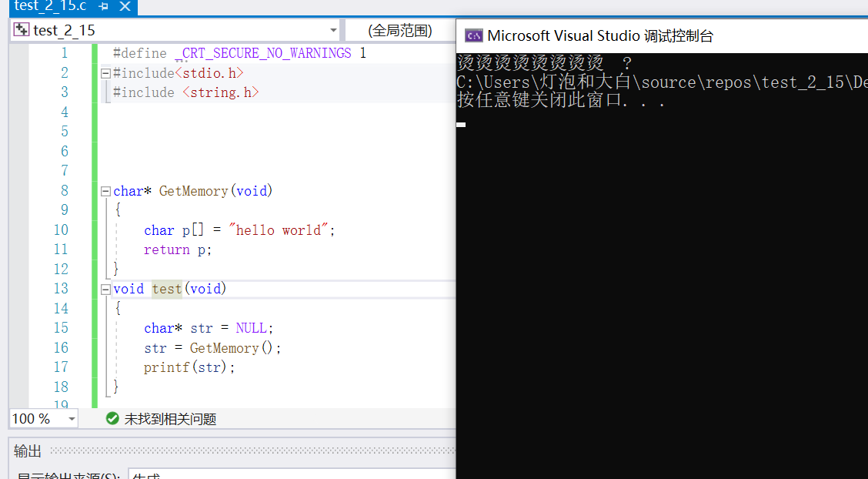
Task: Click the 未找到相关问题 status text
Action: pos(170,419)
